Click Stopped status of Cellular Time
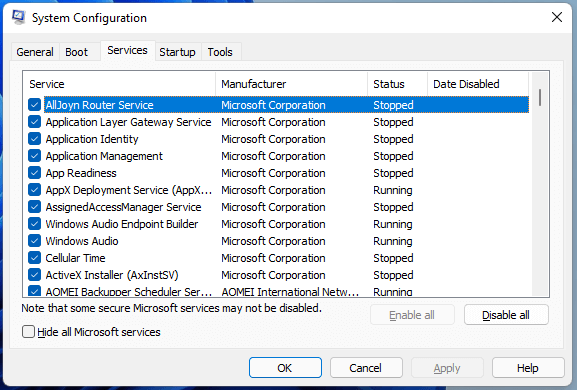Image resolution: width=577 pixels, height=390 pixels. point(393,258)
